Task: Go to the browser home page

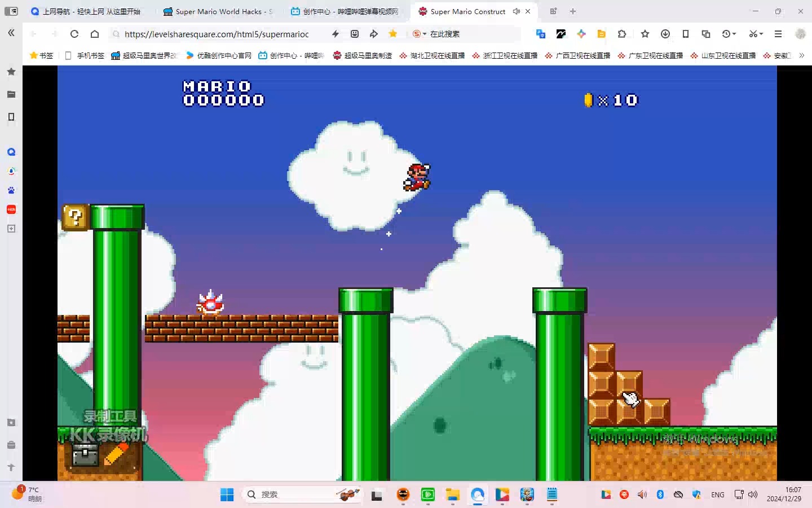Action: click(95, 34)
